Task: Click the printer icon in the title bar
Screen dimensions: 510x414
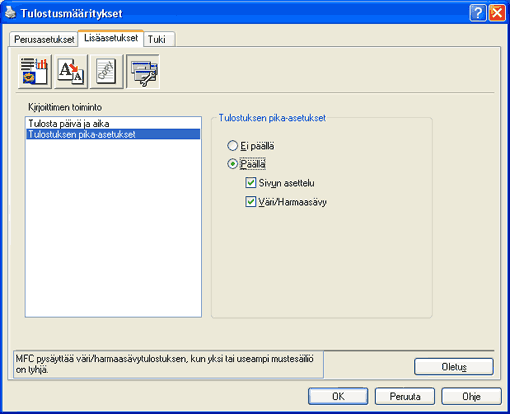Action: tap(11, 13)
